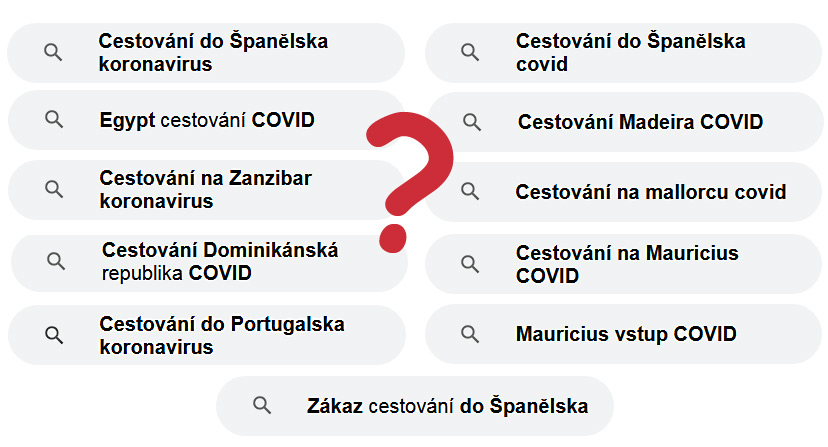Open Mauricius vstup COVID related search

(x=626, y=334)
